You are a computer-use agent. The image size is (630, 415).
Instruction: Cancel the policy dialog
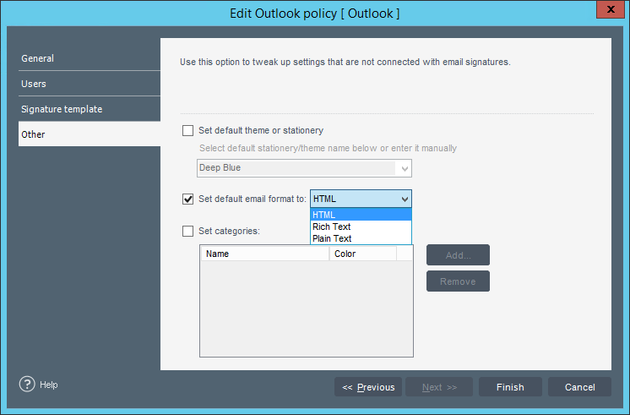click(x=580, y=387)
